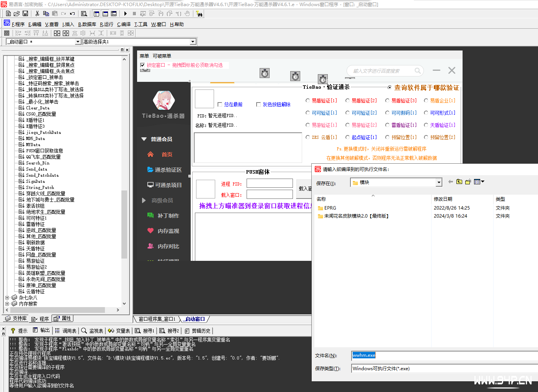Click the center horizontally alignment icon
The image size is (538, 392).
57,33
